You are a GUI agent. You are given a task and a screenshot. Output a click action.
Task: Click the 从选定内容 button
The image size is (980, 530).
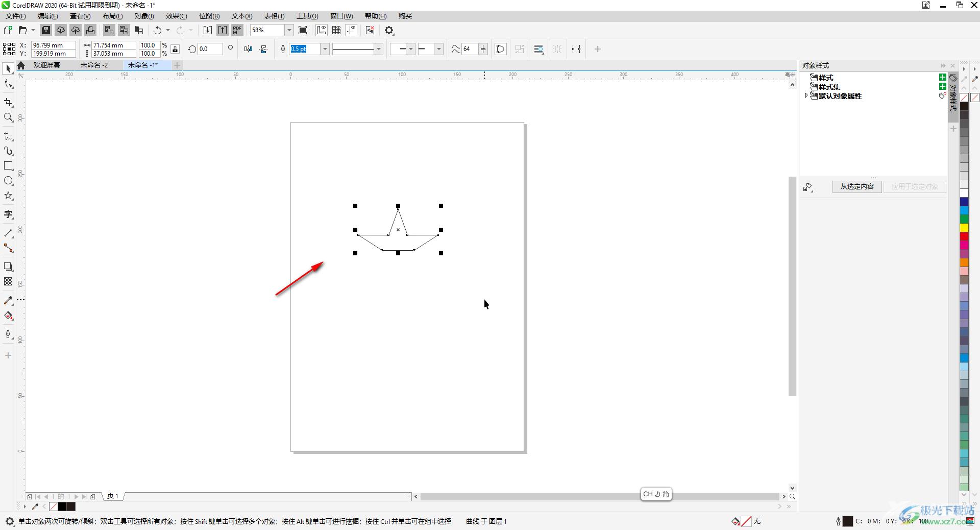[x=857, y=186]
